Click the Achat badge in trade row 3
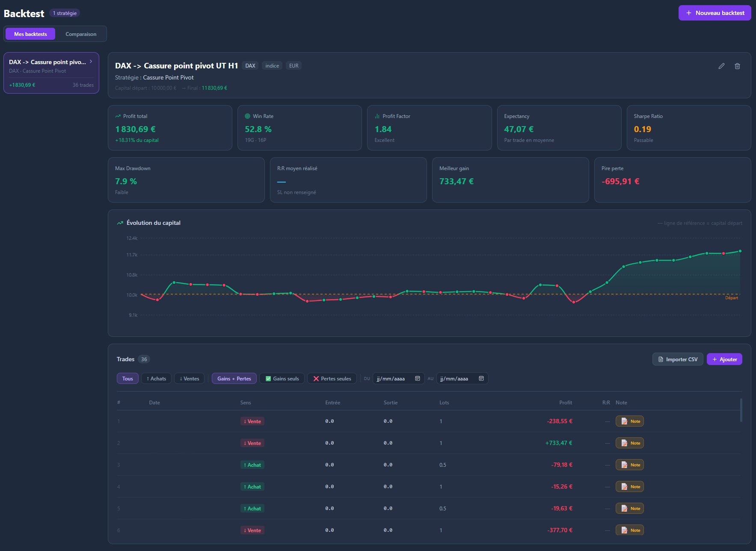 [252, 465]
